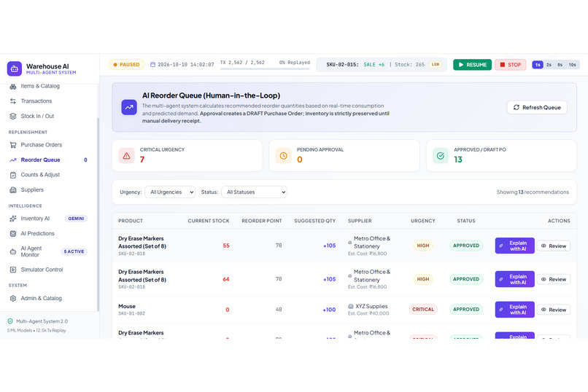Go to Purchase Orders

(x=42, y=145)
